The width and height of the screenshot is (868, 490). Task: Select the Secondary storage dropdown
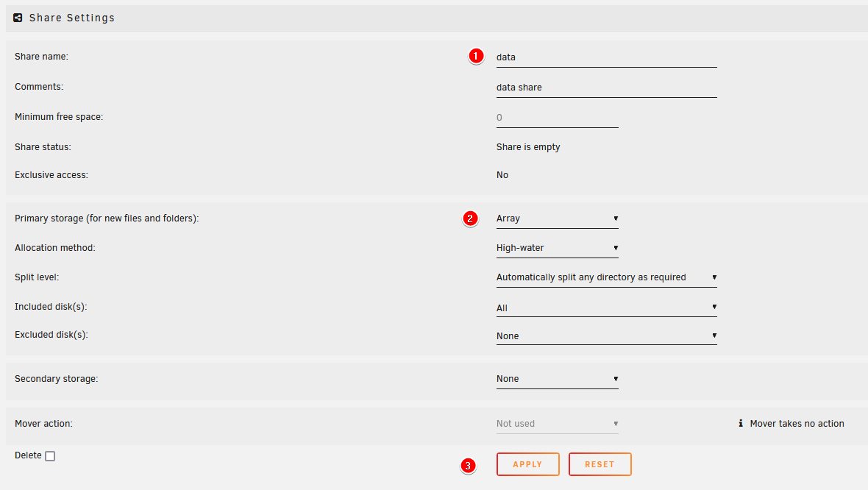click(x=557, y=379)
